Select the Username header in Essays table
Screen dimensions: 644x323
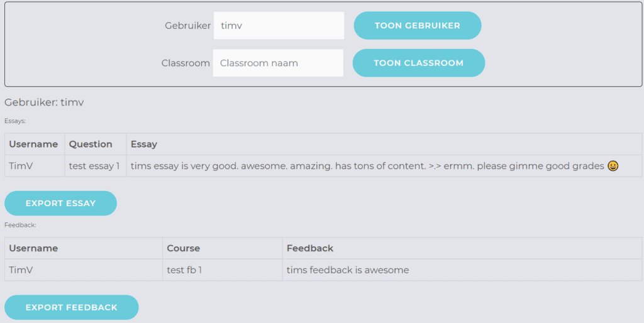(x=35, y=144)
